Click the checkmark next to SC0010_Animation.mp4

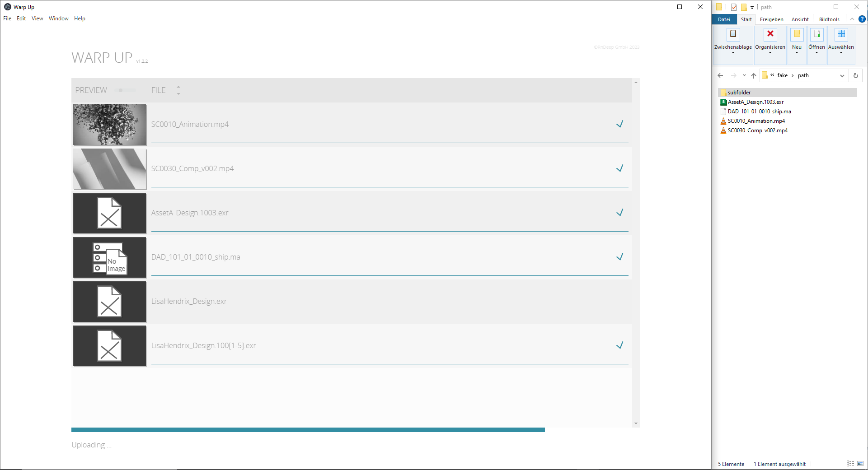click(619, 124)
